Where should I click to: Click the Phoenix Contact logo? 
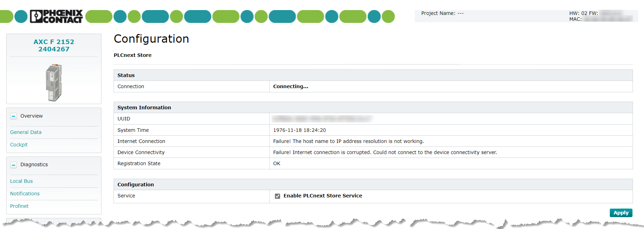pyautogui.click(x=56, y=16)
